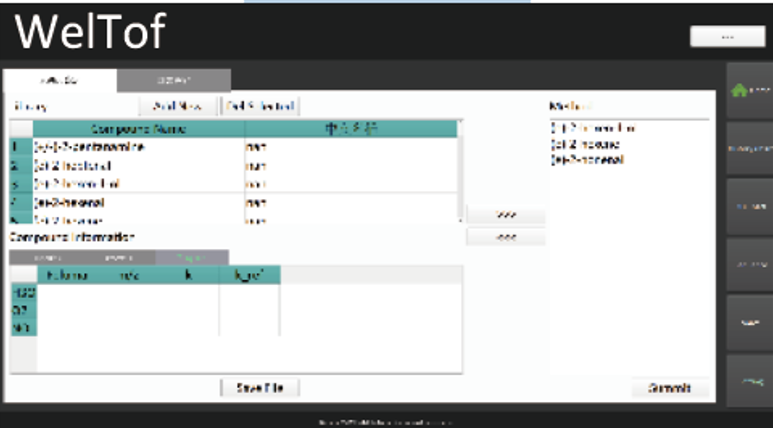The width and height of the screenshot is (773, 428).
Task: Click the Compound Name column header
Action: click(138, 129)
